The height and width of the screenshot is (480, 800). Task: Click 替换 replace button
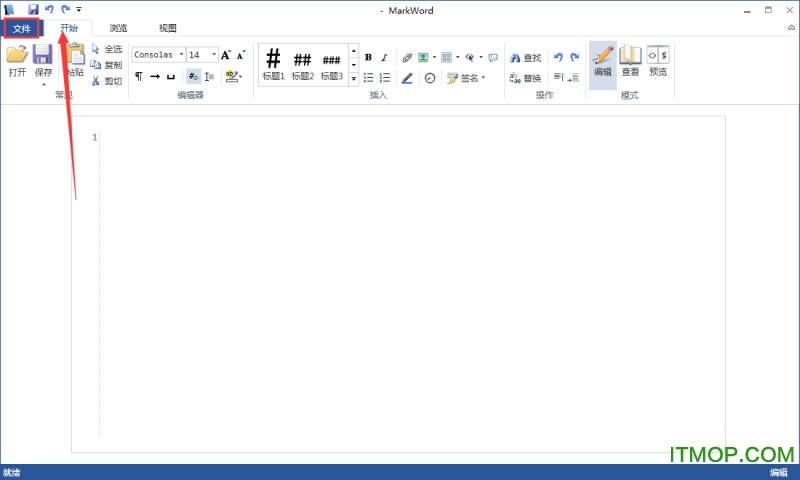(525, 78)
